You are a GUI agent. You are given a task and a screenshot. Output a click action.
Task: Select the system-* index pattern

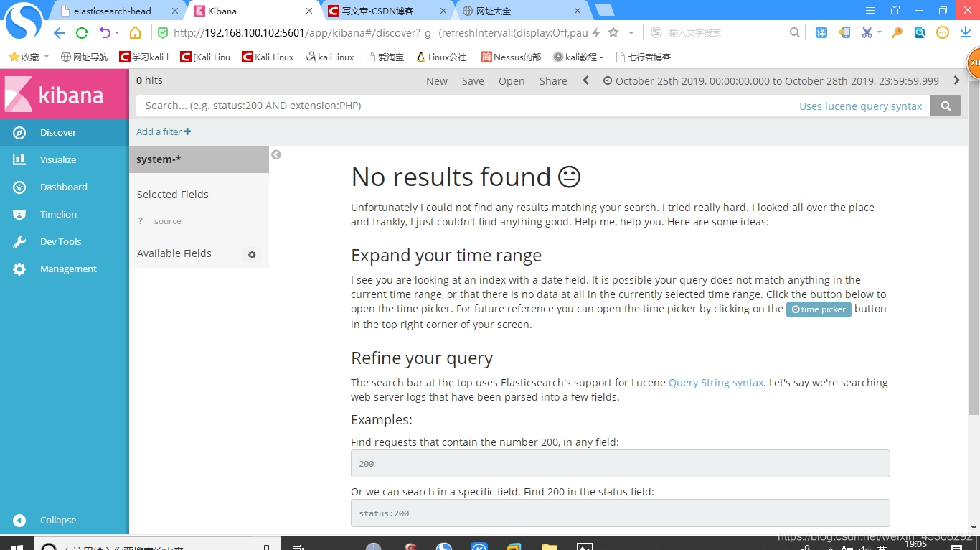pos(199,159)
